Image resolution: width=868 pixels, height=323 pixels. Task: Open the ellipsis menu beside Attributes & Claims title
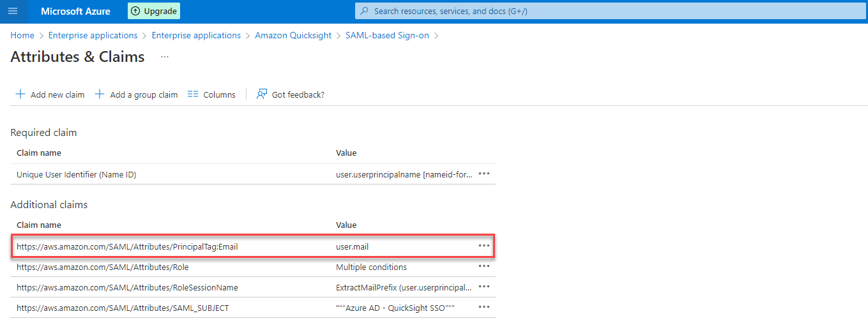click(x=165, y=57)
